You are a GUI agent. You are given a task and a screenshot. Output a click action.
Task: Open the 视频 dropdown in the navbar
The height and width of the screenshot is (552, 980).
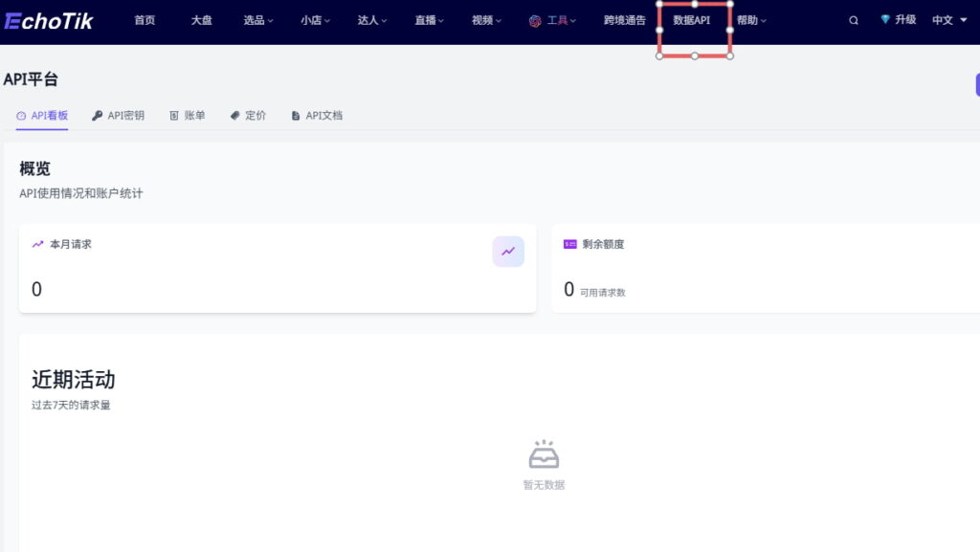point(484,19)
